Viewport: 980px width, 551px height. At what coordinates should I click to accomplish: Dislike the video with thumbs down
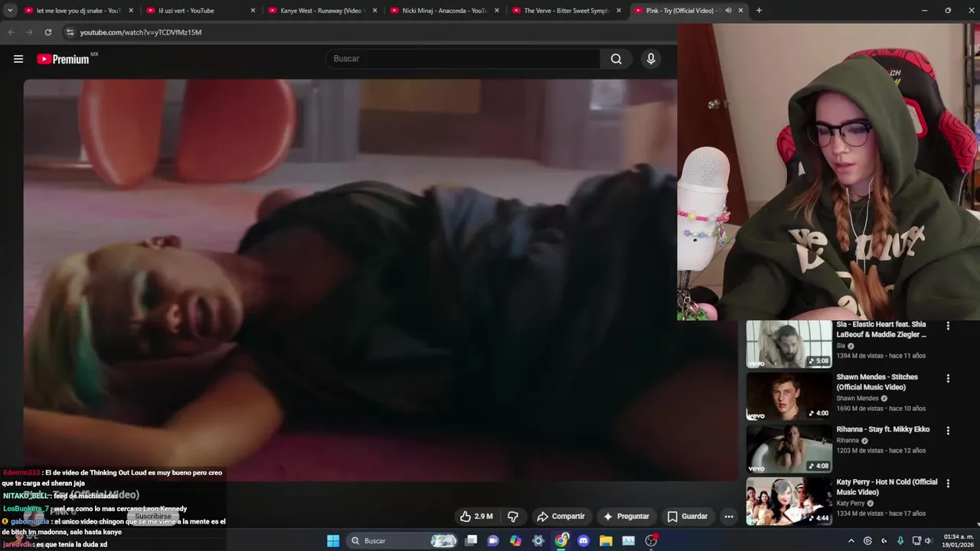pyautogui.click(x=513, y=517)
